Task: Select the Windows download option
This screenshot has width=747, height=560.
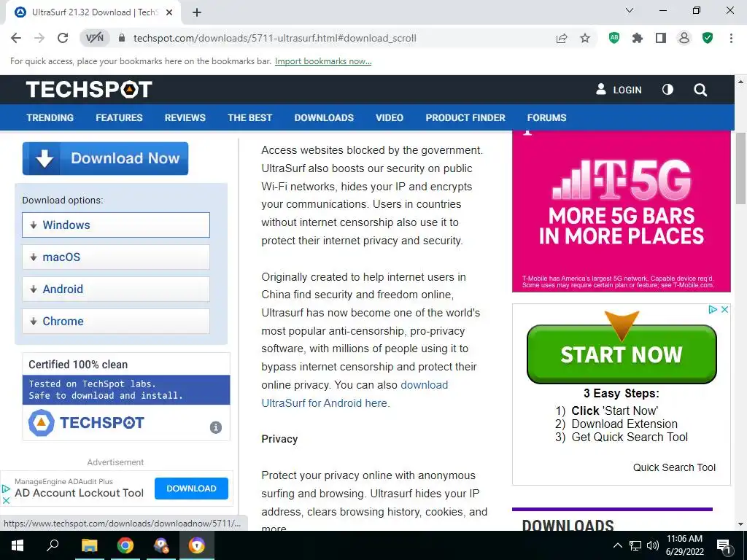Action: (x=116, y=225)
